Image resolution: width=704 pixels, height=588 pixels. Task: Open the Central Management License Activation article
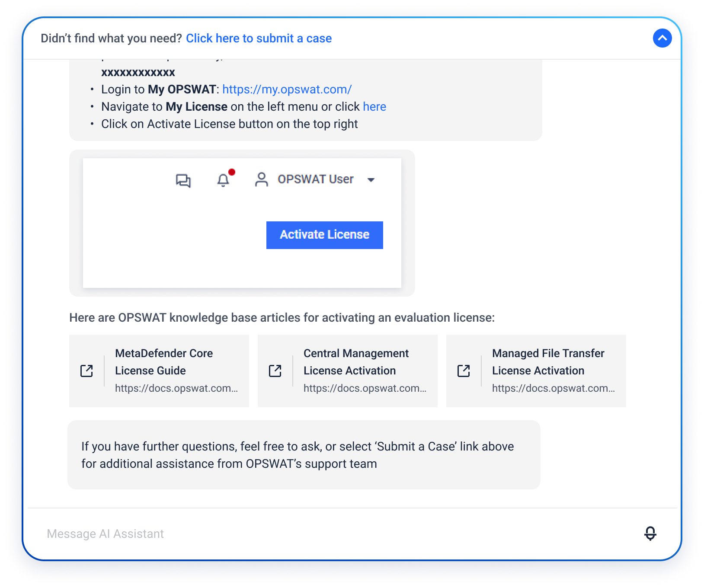(355, 362)
